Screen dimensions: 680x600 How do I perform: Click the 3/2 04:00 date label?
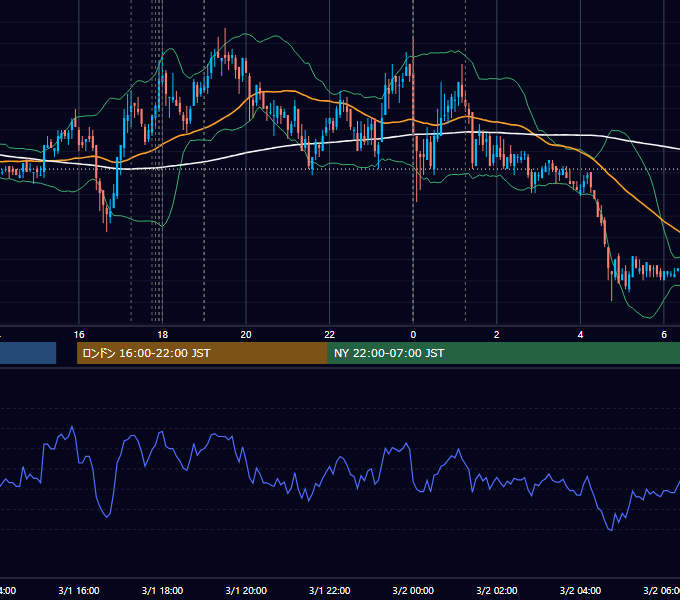coord(580,590)
